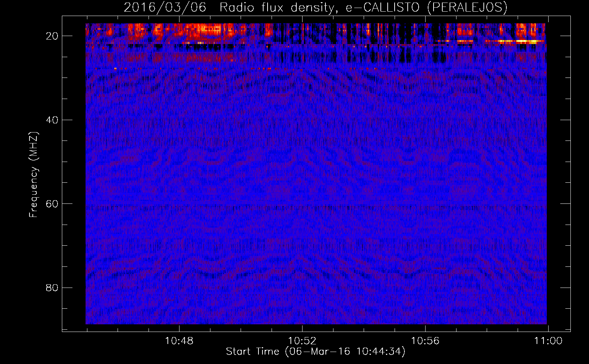
Task: Click the 10:52 time axis label
Action: pos(302,341)
